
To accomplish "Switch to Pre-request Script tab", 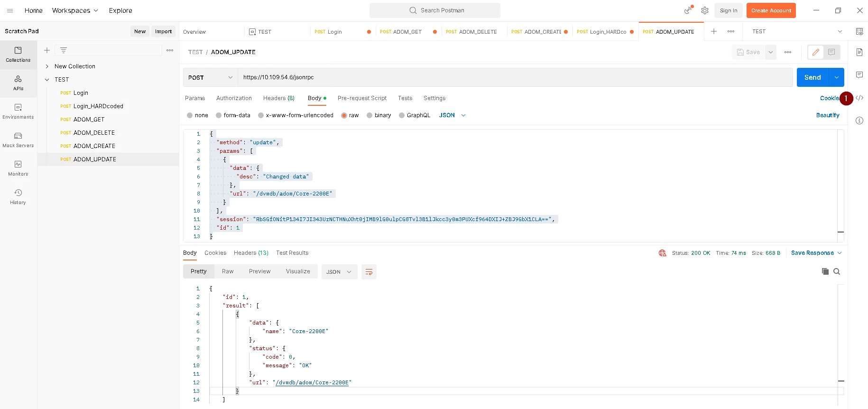I will point(362,98).
